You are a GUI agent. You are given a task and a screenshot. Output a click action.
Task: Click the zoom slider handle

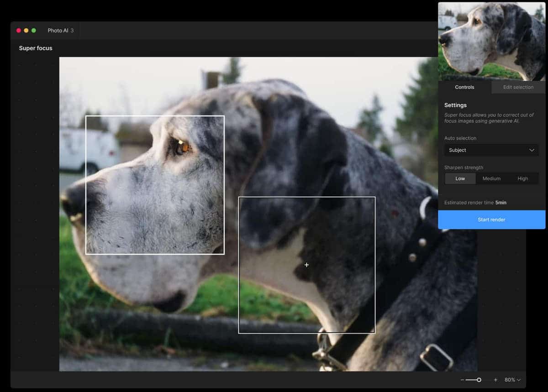click(x=478, y=380)
